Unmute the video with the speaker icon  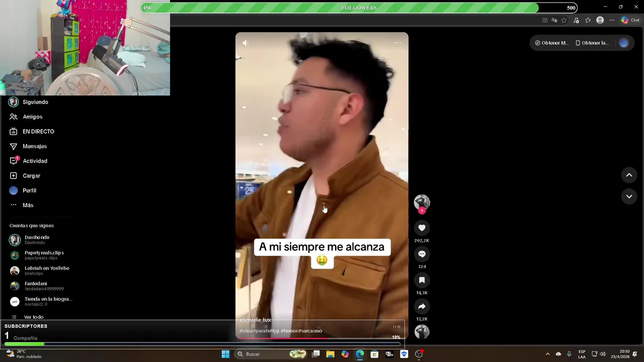tap(246, 43)
